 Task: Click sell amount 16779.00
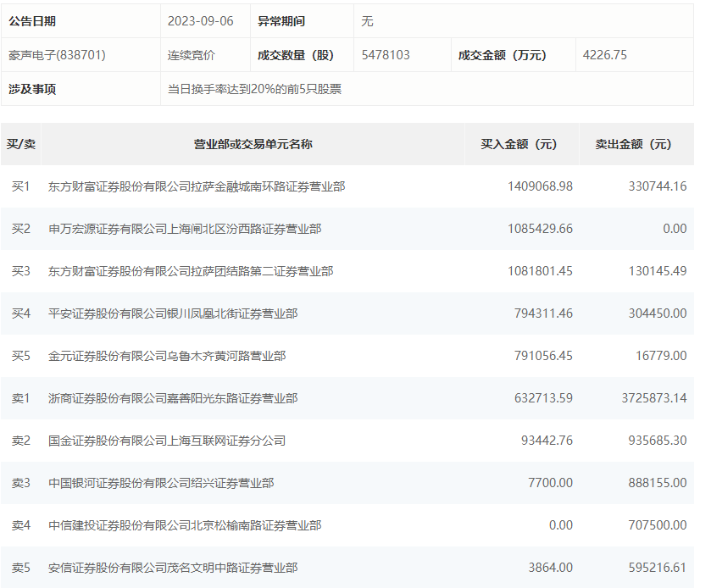point(661,356)
